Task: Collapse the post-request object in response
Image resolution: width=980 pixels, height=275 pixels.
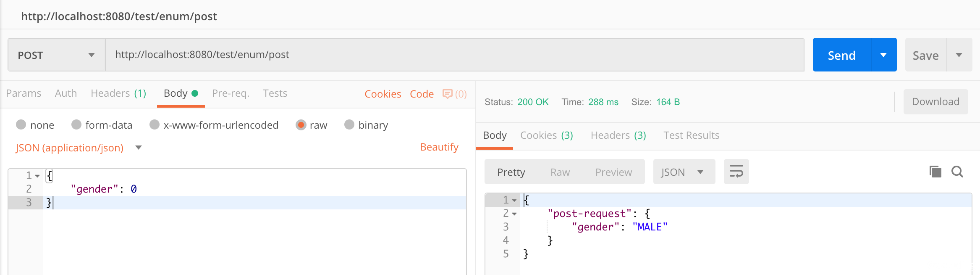Action: pos(514,214)
